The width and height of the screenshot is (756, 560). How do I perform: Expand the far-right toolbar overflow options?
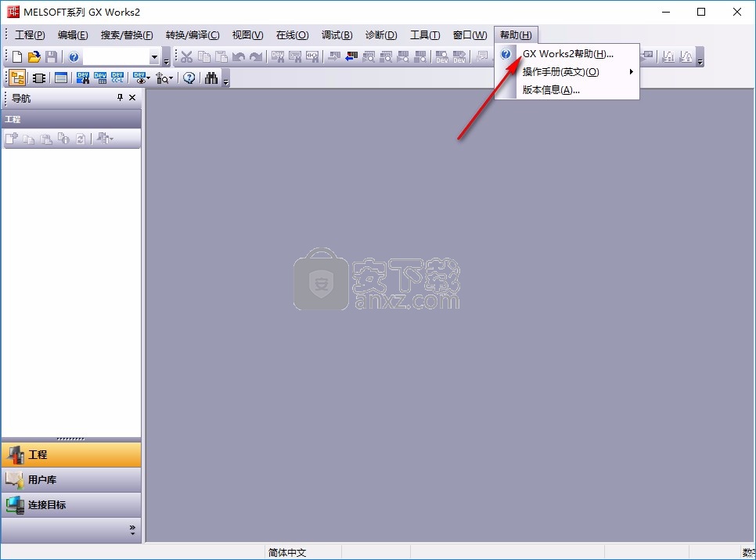700,57
